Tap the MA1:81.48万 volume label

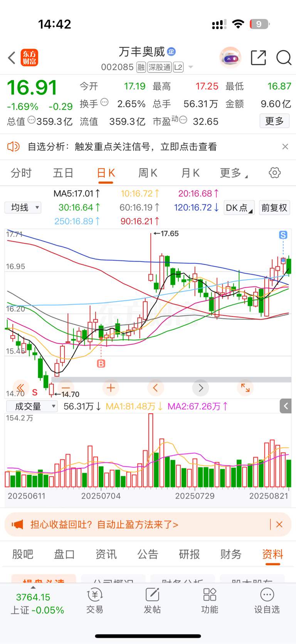(134, 406)
